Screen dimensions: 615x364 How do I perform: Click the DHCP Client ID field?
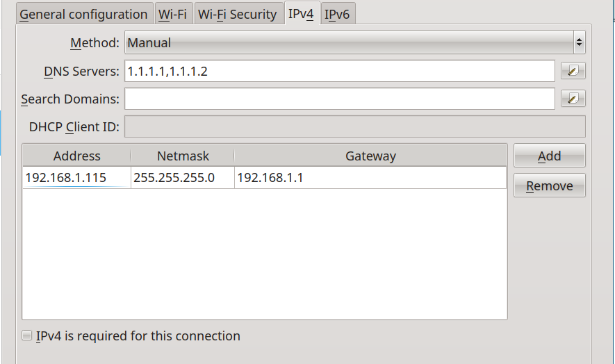click(354, 126)
